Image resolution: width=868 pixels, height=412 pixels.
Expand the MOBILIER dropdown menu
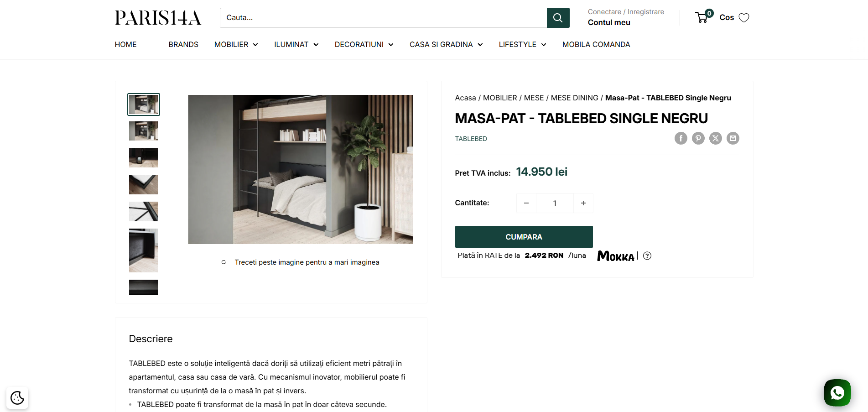click(236, 45)
